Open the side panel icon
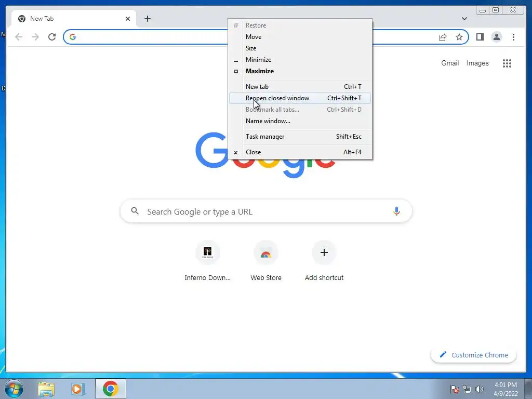The width and height of the screenshot is (532, 399). (480, 37)
